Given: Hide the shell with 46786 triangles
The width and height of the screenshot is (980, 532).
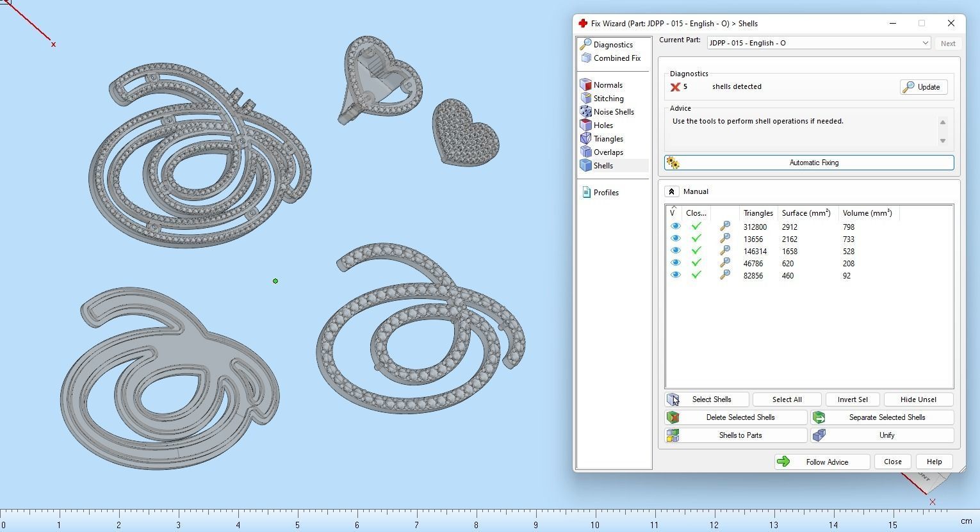Looking at the screenshot, I should [x=675, y=263].
